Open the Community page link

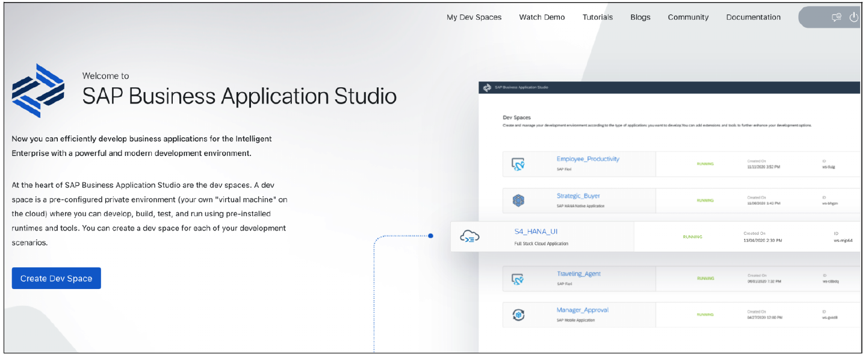pos(688,17)
